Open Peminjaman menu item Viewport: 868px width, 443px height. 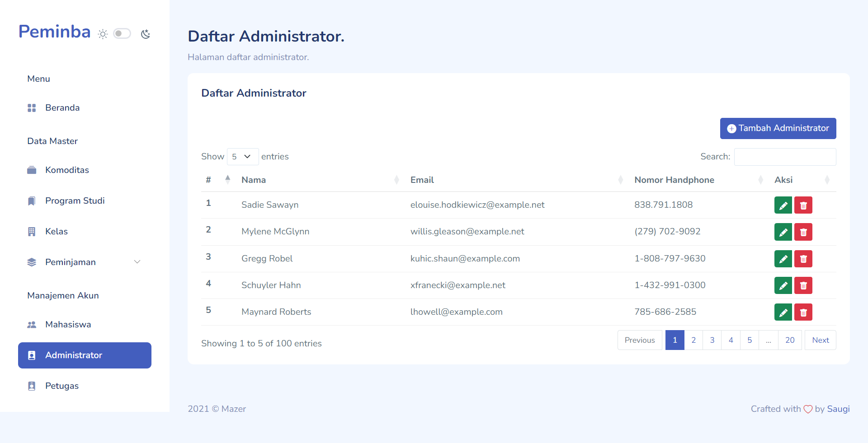point(85,262)
